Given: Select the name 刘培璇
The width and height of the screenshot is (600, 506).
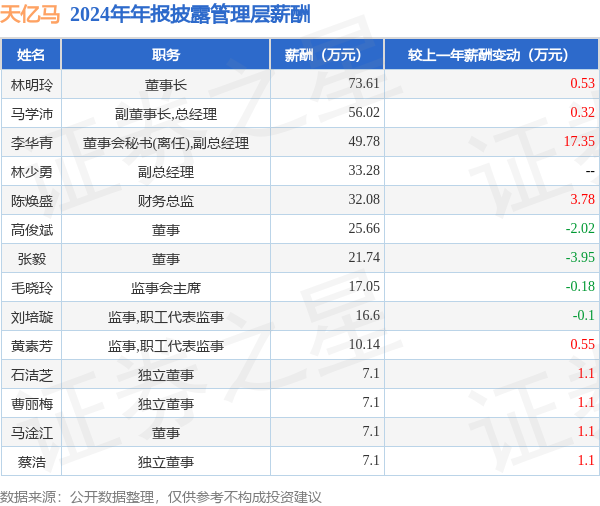Looking at the screenshot, I should (32, 317).
